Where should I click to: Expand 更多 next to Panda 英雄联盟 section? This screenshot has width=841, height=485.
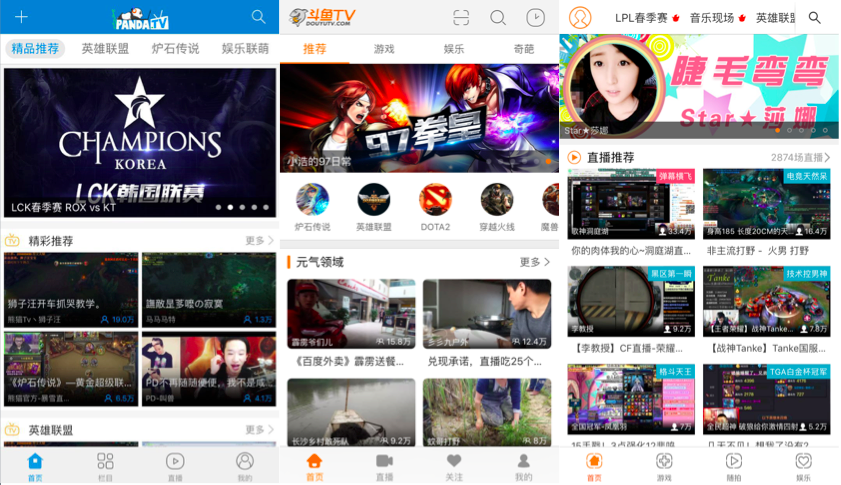pos(260,430)
